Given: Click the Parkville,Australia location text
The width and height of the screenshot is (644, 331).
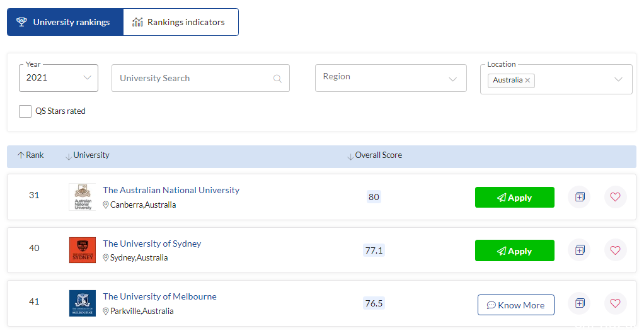Looking at the screenshot, I should [x=142, y=311].
